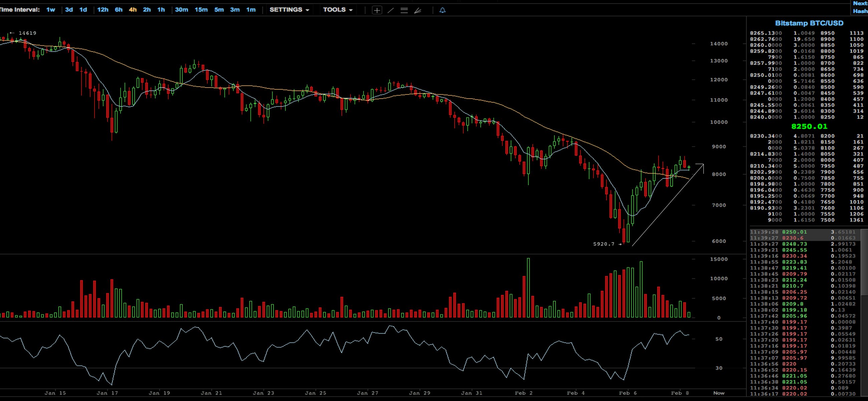868x401 pixels.
Task: Open the SETTINGS dropdown menu
Action: tap(289, 10)
